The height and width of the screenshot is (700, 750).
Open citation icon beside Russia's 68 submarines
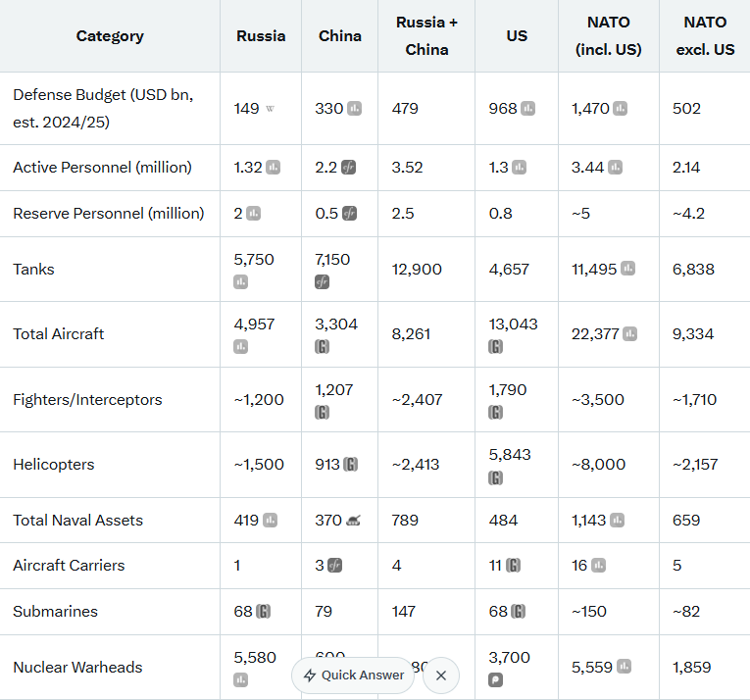click(x=263, y=612)
